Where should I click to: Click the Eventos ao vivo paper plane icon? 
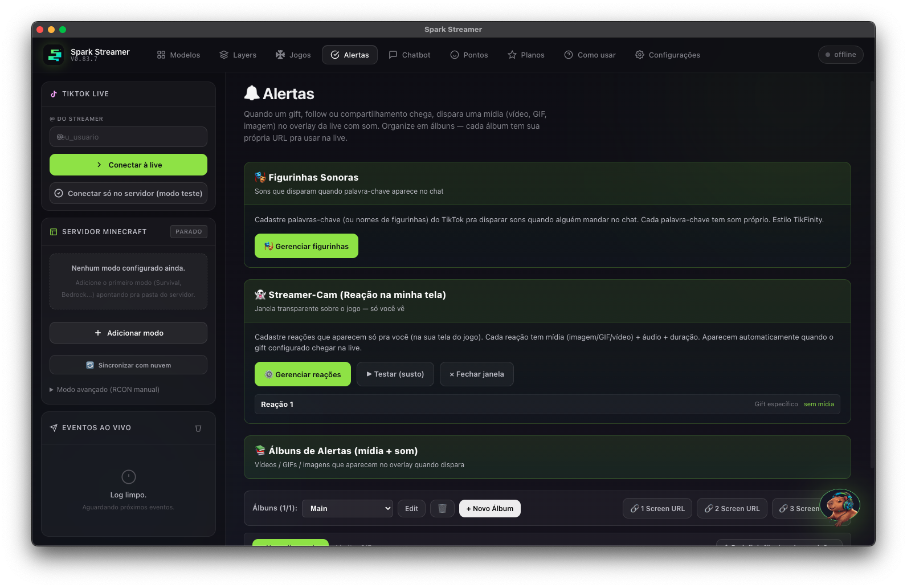point(54,428)
